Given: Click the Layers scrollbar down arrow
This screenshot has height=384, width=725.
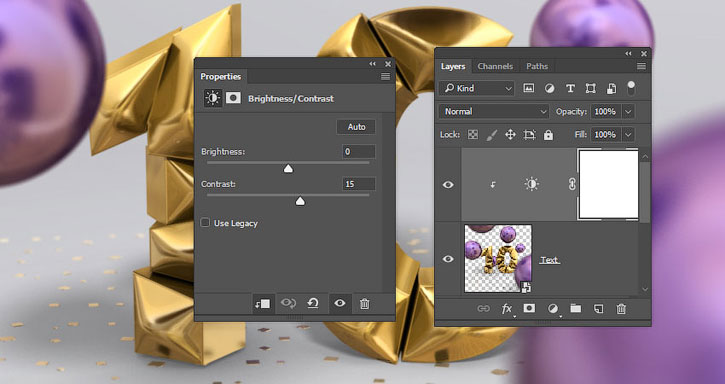Looking at the screenshot, I should (645, 289).
